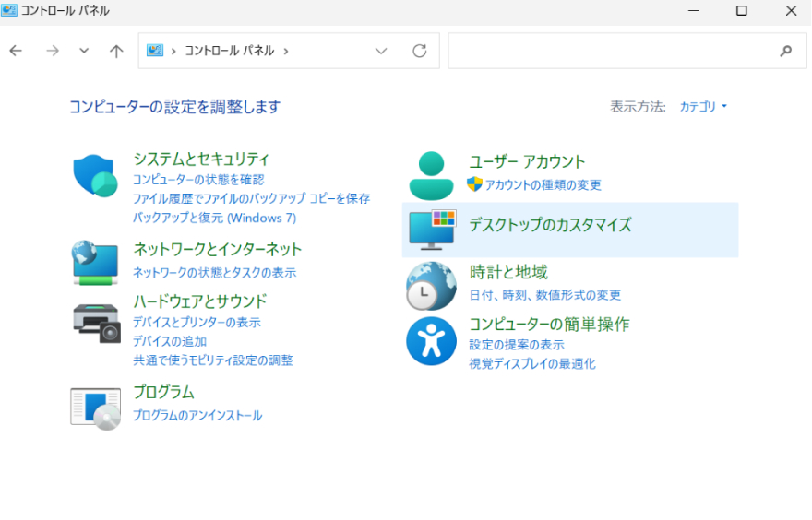
Task: Open the recent locations dropdown arrow
Action: click(84, 51)
